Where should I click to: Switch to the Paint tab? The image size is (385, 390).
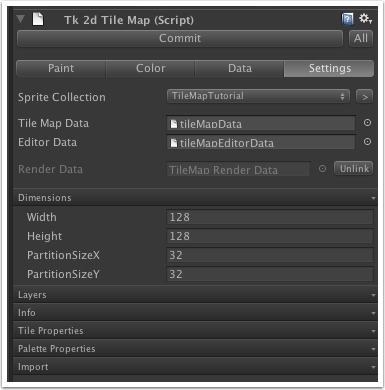click(61, 68)
